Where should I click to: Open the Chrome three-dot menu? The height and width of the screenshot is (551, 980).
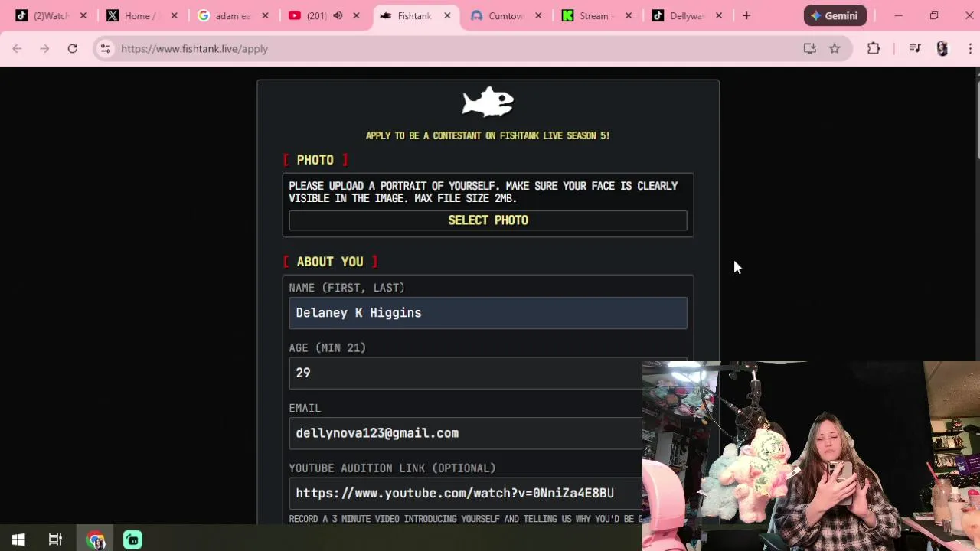tap(970, 48)
